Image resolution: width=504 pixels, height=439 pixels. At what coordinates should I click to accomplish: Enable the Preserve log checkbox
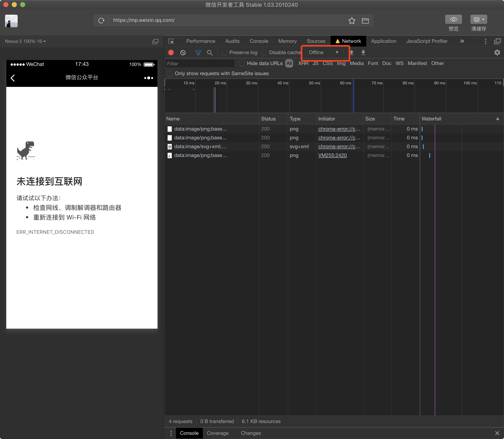(x=224, y=52)
